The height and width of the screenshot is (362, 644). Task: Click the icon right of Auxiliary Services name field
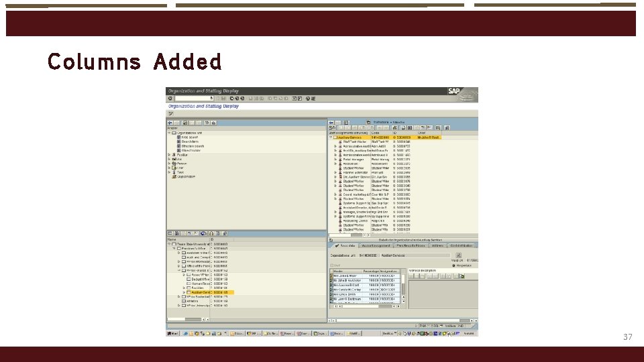[458, 255]
